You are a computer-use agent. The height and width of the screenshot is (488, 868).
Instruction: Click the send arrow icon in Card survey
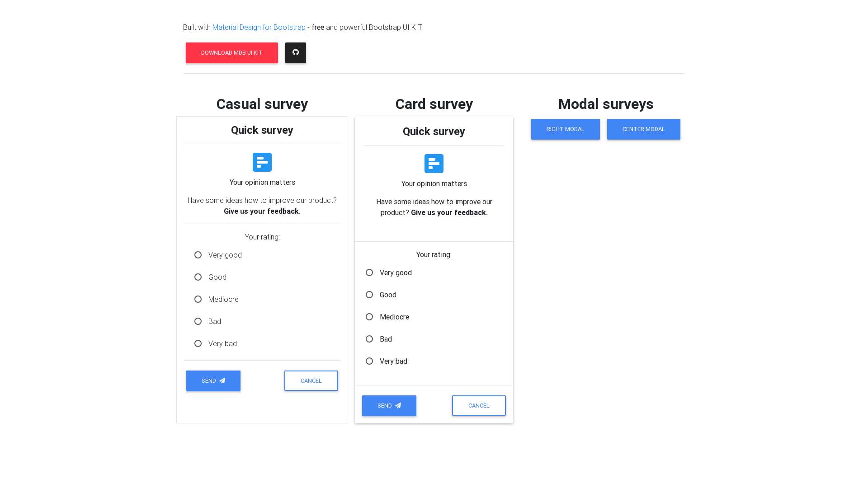(400, 406)
